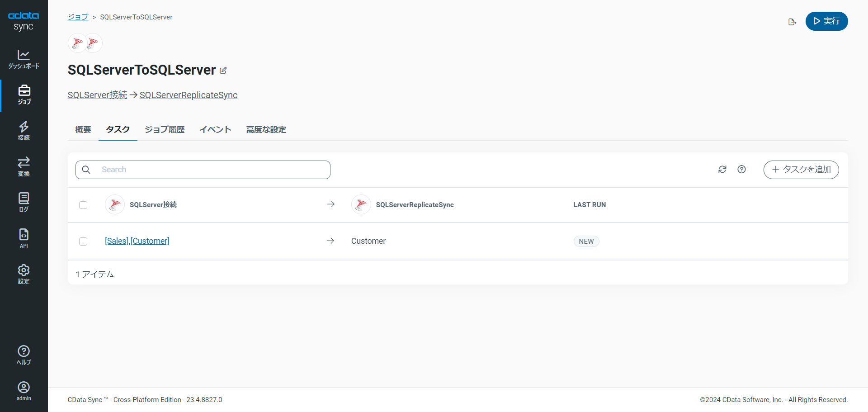Open the [Sales].[Customer] task link

(x=137, y=241)
